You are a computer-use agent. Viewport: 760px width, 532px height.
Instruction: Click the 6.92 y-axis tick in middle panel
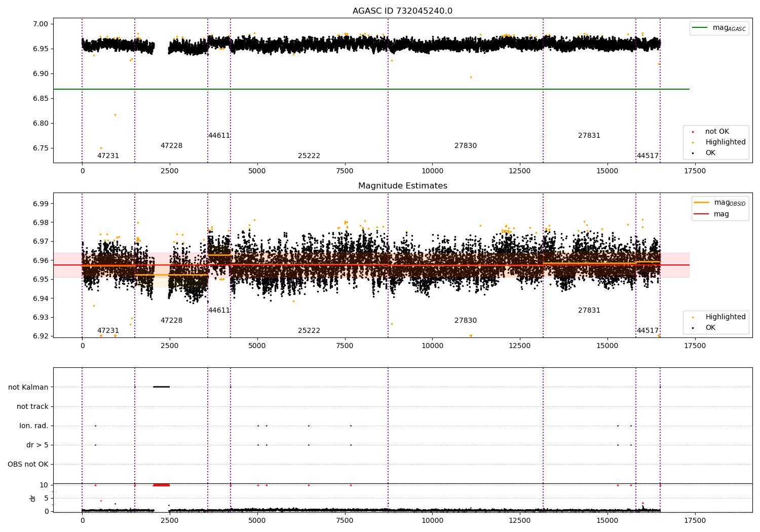click(40, 336)
